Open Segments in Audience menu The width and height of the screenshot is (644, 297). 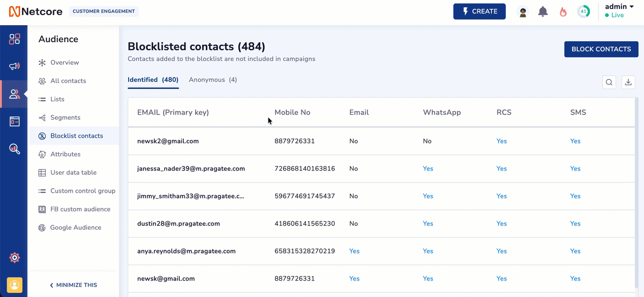[x=65, y=117]
